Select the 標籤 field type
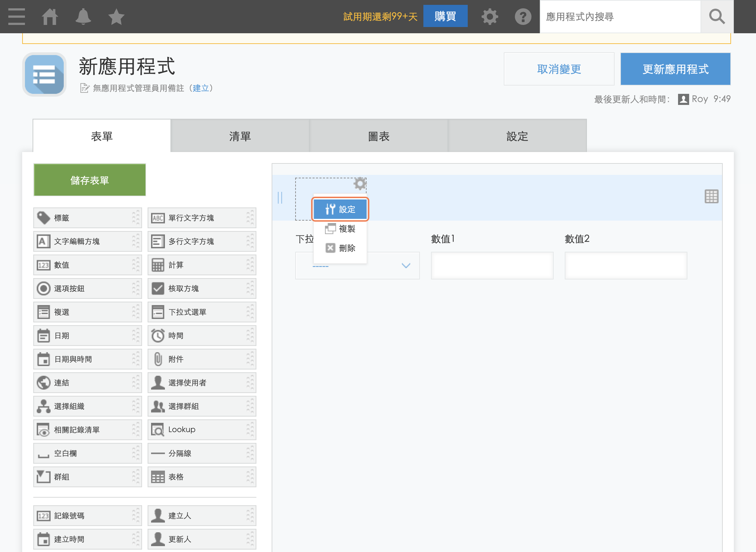 [88, 218]
